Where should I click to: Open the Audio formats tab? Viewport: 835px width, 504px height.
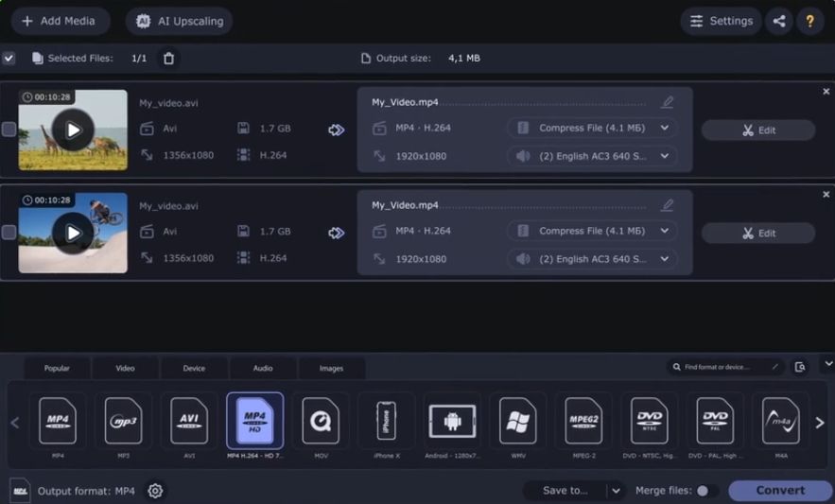(x=263, y=368)
